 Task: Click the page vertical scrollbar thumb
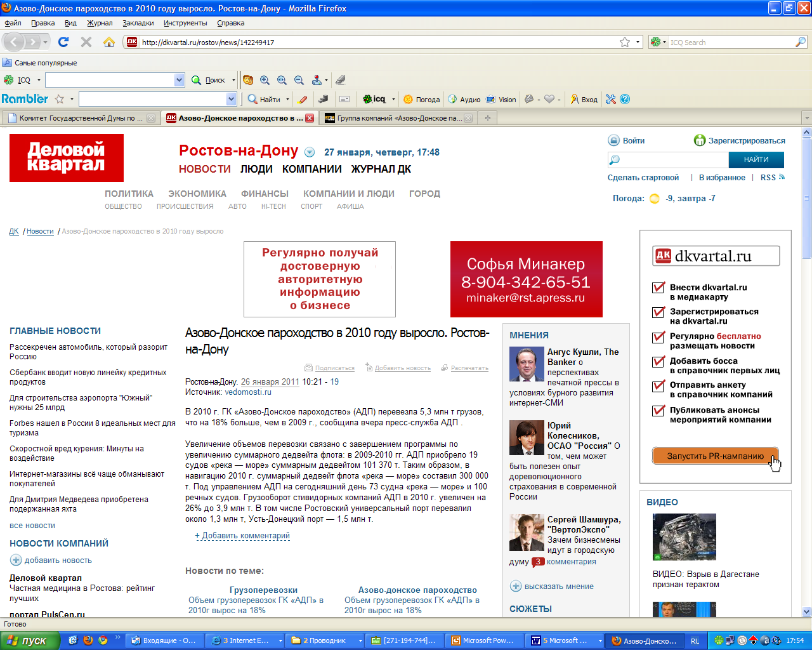tap(807, 199)
